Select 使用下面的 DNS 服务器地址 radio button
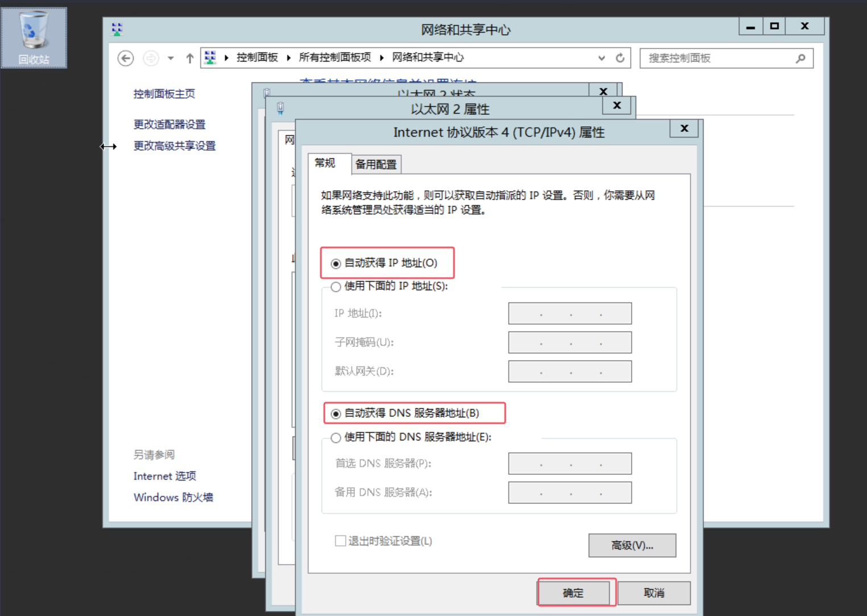 click(x=336, y=437)
